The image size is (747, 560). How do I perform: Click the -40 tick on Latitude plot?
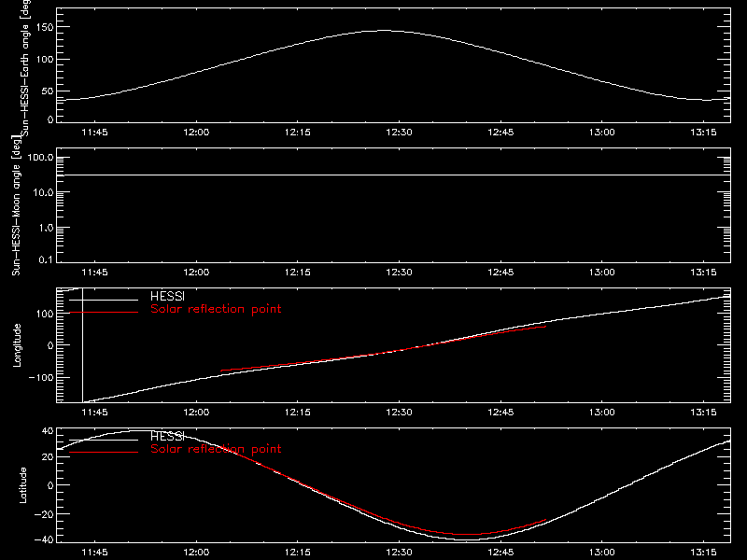tap(44, 540)
